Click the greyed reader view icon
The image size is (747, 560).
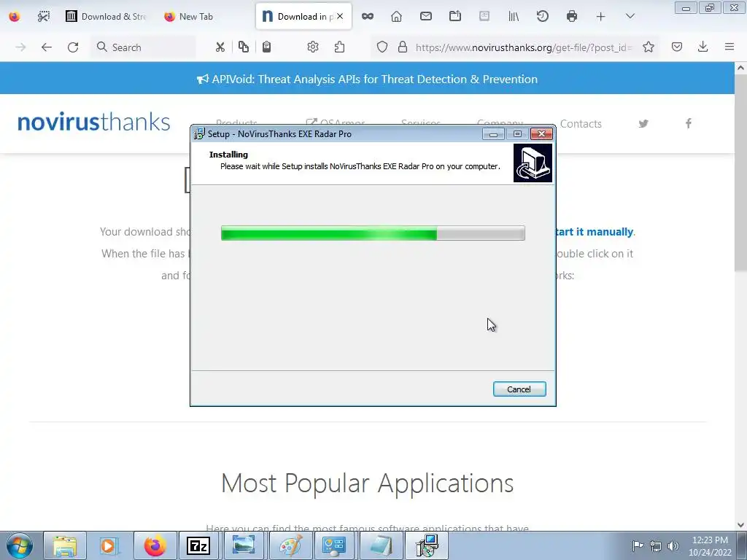(x=484, y=17)
